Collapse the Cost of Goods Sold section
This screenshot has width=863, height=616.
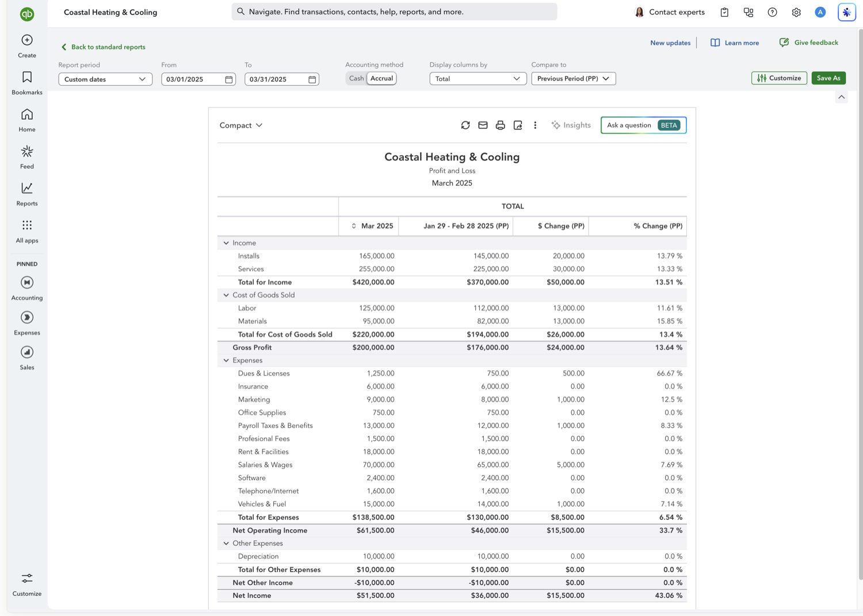(226, 295)
